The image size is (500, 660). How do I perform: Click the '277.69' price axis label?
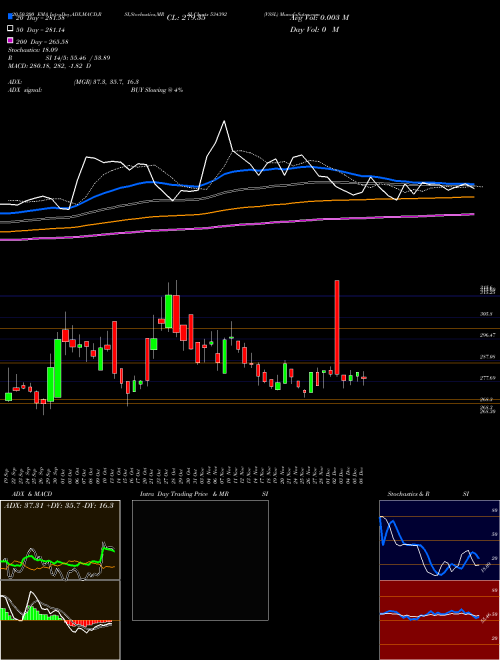(488, 378)
